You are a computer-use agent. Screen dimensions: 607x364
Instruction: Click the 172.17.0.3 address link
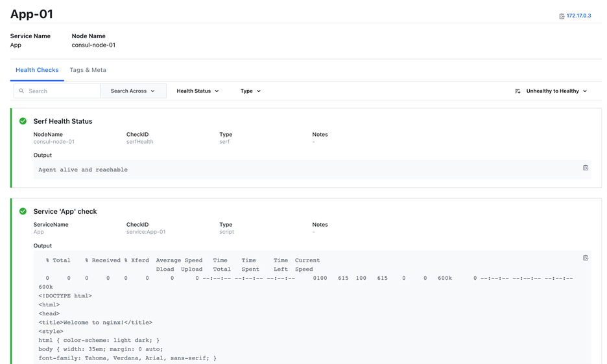click(x=578, y=16)
